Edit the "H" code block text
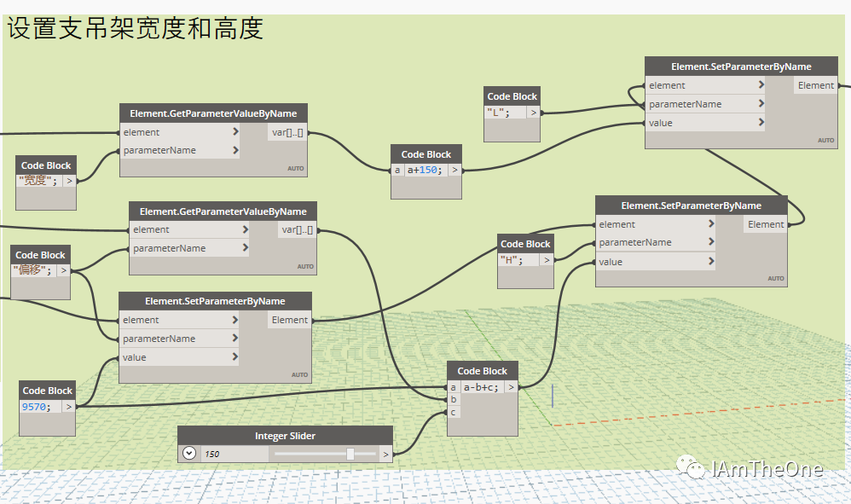 tap(518, 260)
